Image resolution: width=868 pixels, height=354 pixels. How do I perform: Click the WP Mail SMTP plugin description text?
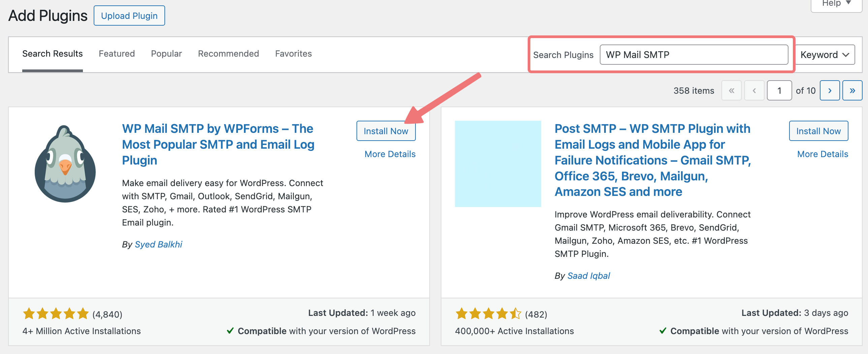coord(222,203)
